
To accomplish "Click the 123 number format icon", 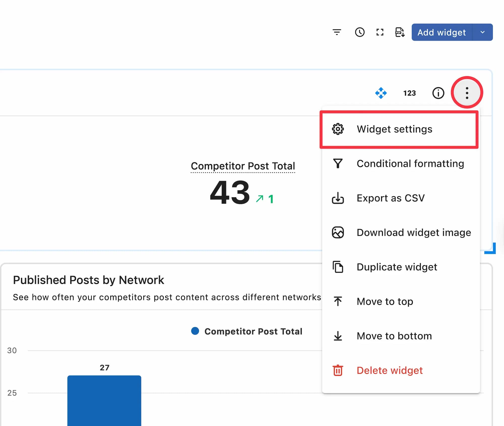I will click(409, 93).
